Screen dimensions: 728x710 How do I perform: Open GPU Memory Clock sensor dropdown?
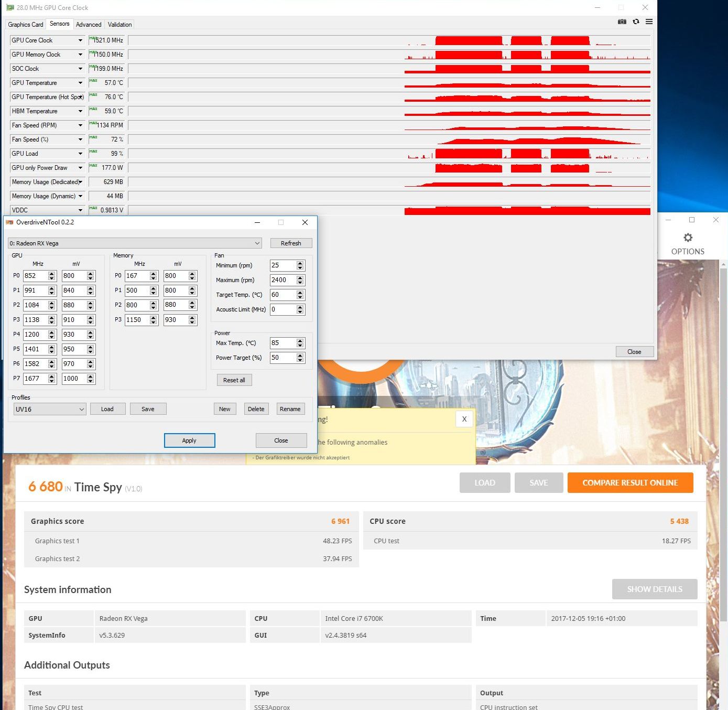tap(80, 55)
